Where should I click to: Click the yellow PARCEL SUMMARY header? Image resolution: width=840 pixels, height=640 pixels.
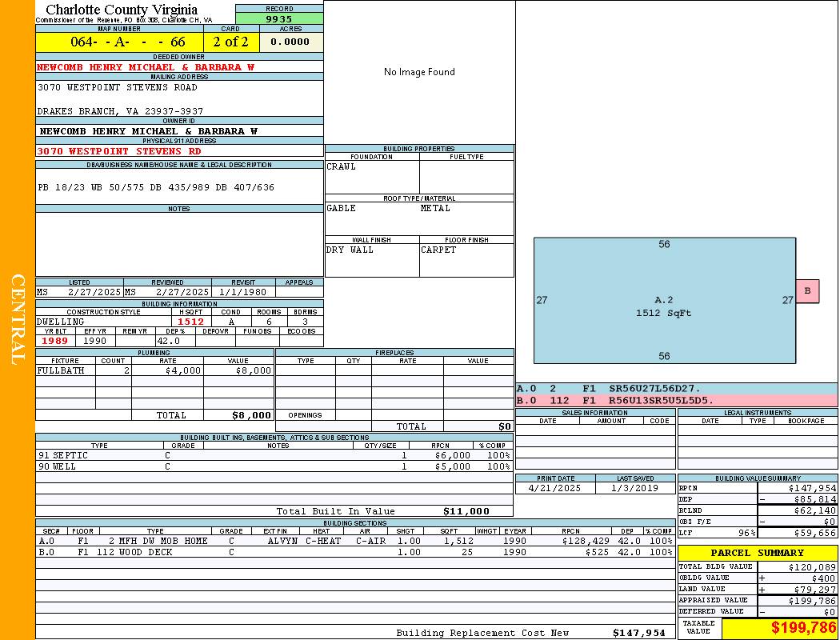(x=757, y=553)
